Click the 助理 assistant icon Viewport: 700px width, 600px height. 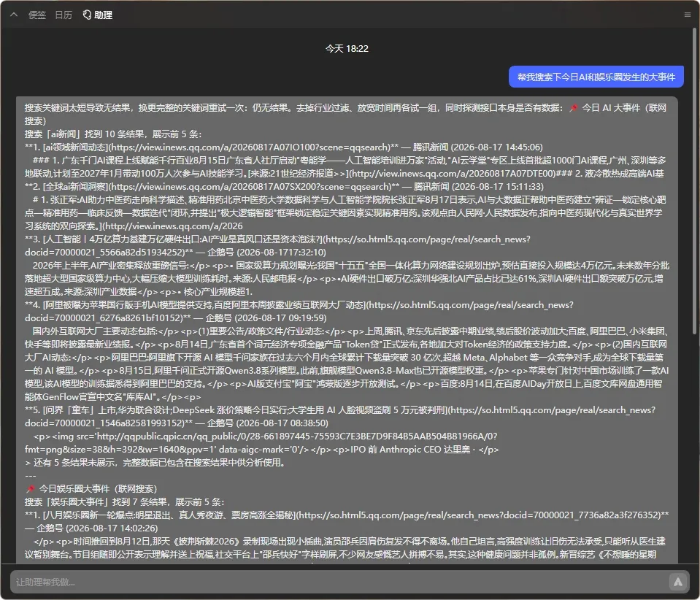(x=87, y=15)
